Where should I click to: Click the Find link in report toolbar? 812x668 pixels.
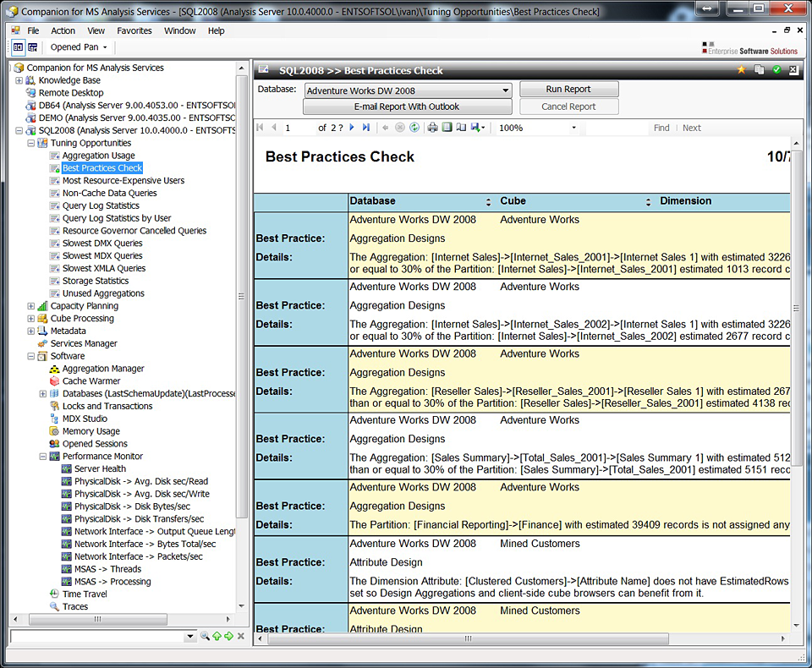[661, 128]
